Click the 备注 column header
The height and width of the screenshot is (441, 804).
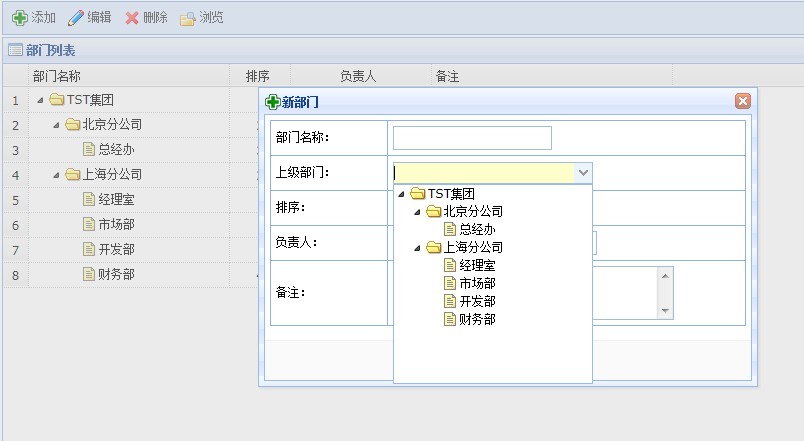tap(552, 76)
